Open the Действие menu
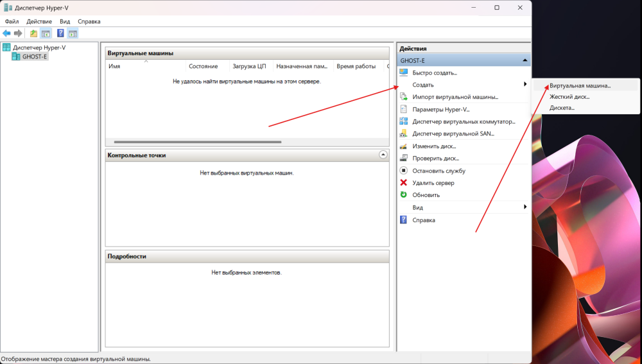 tap(39, 21)
